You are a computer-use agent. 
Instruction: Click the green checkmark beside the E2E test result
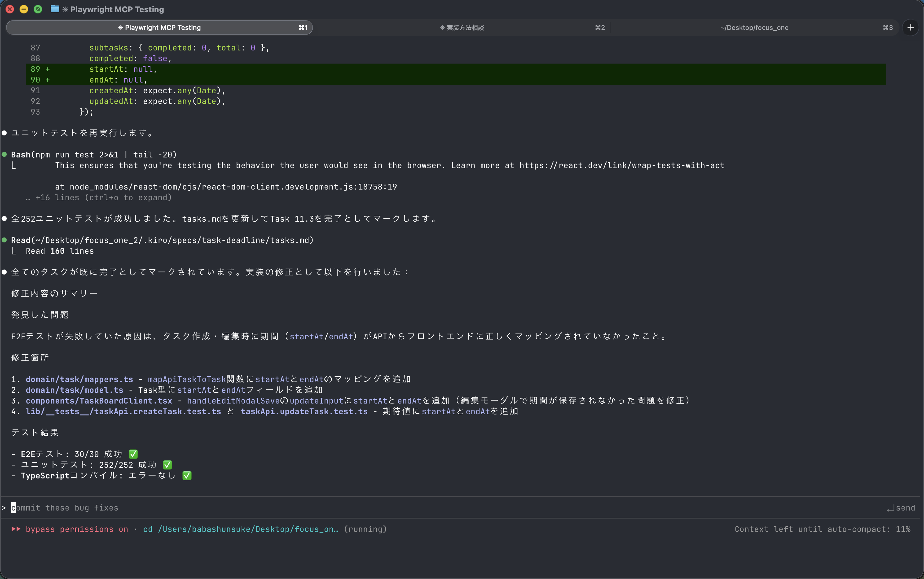tap(133, 454)
